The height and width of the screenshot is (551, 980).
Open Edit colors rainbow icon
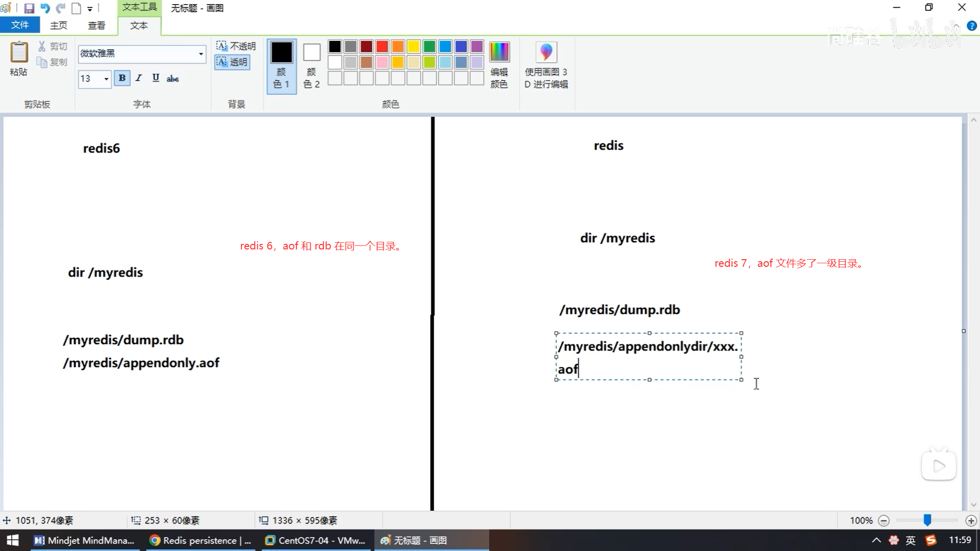(499, 53)
